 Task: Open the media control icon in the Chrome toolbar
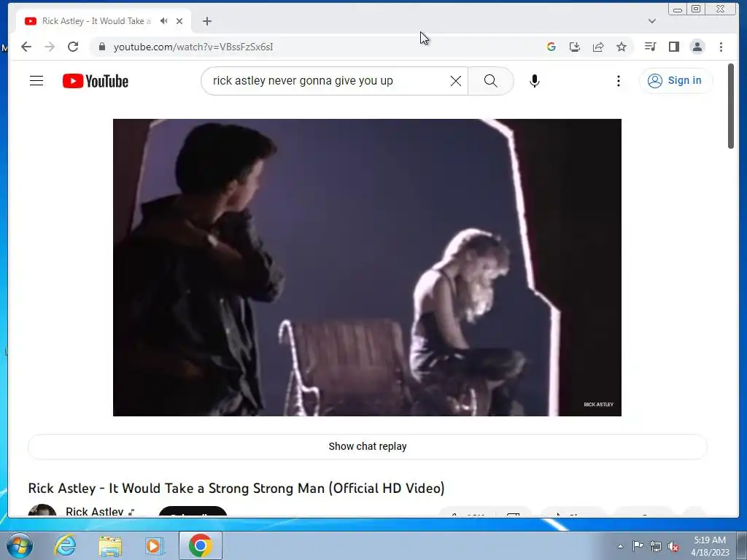click(x=650, y=47)
